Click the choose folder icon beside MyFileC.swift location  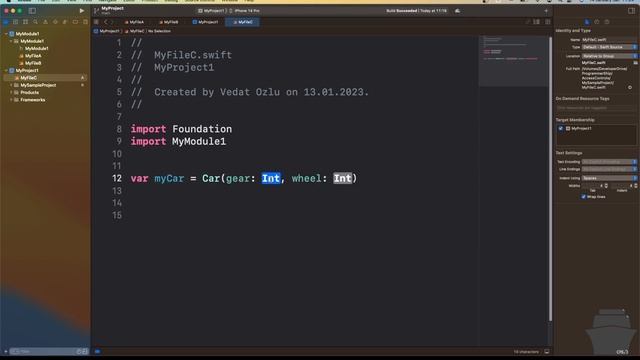636,63
